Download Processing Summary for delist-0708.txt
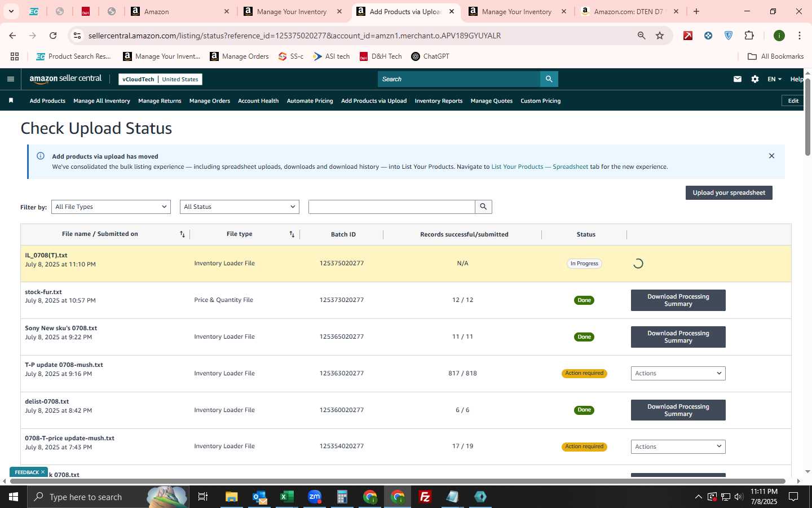This screenshot has height=508, width=812. tap(678, 410)
